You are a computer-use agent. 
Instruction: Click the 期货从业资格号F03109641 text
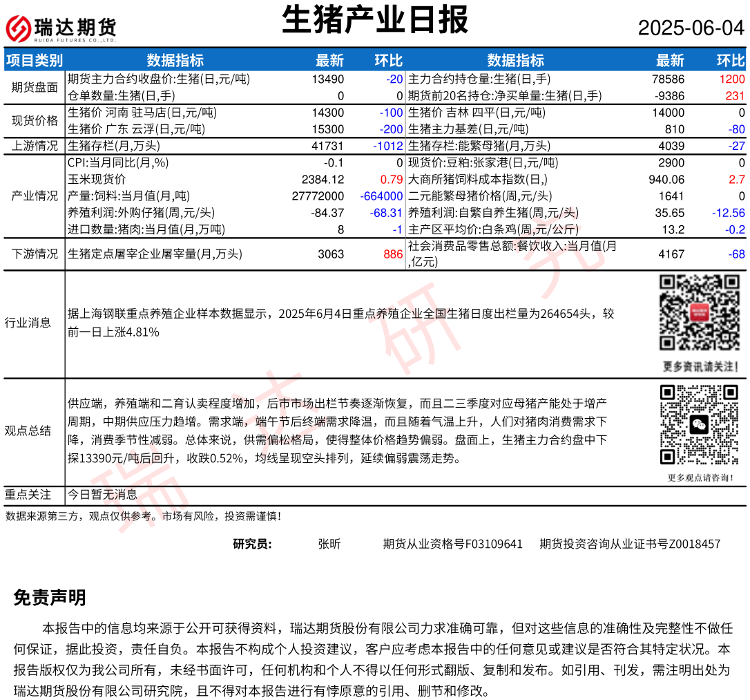click(x=452, y=544)
